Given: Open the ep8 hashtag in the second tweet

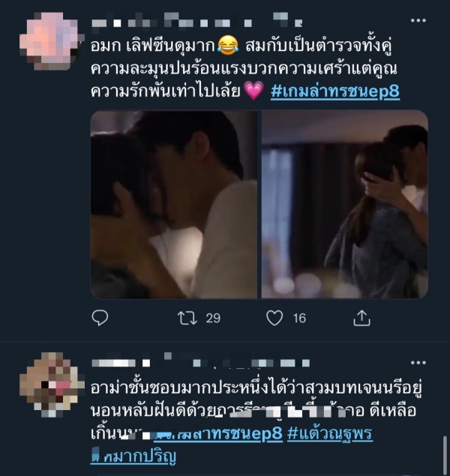Looking at the screenshot, I should point(218,433).
